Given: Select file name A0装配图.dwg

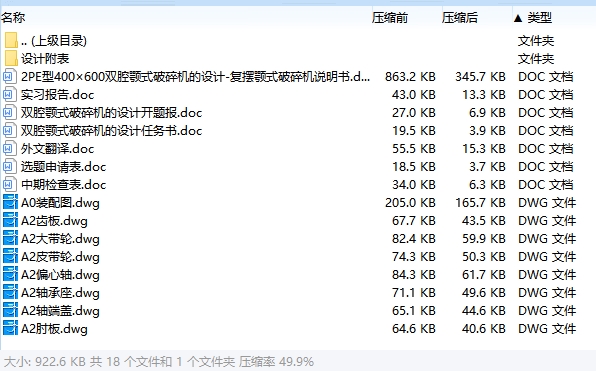Looking at the screenshot, I should coord(60,203).
